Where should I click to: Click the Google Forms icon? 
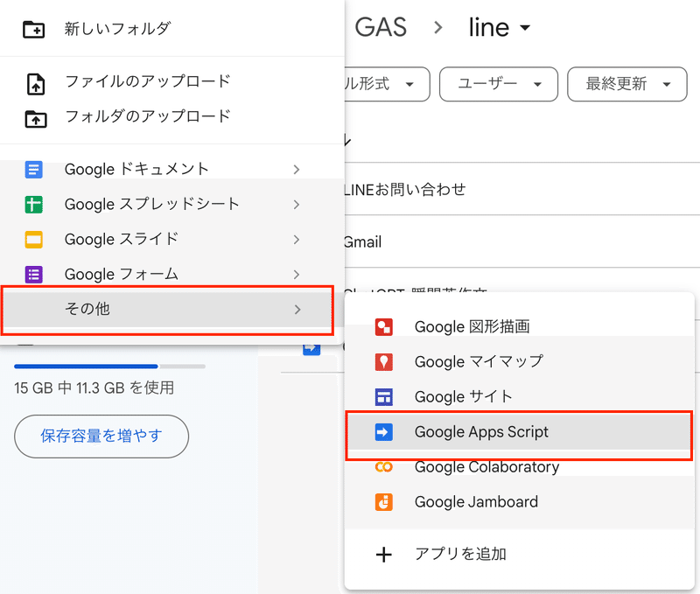coord(34,275)
